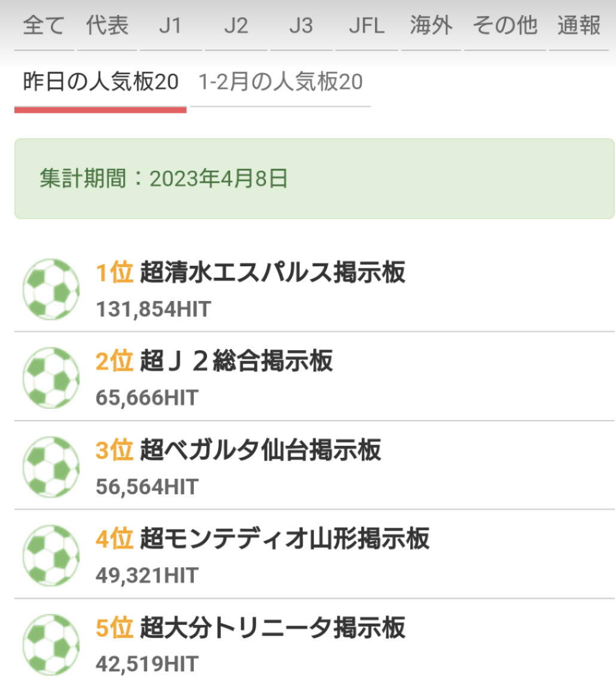Open the 代表 category tab
This screenshot has width=616, height=681.
click(107, 25)
